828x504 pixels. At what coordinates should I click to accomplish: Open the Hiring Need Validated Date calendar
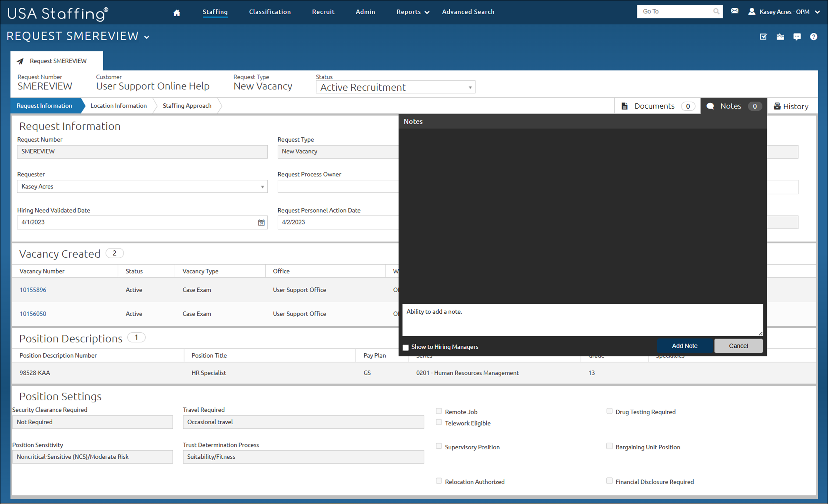click(x=261, y=222)
